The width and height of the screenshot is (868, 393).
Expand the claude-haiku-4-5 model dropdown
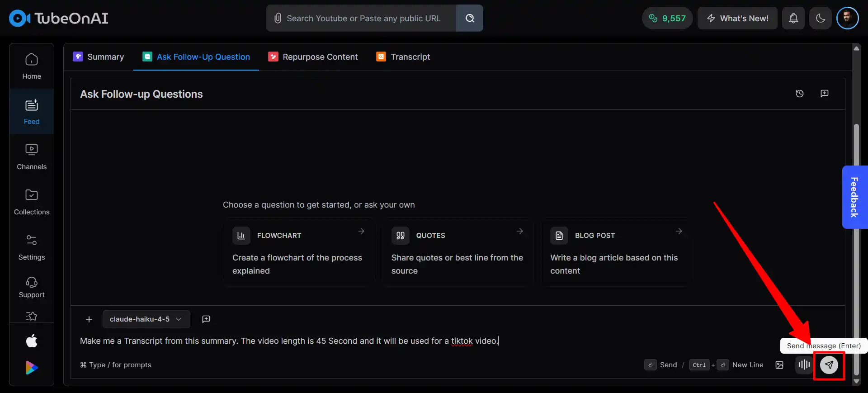point(146,319)
